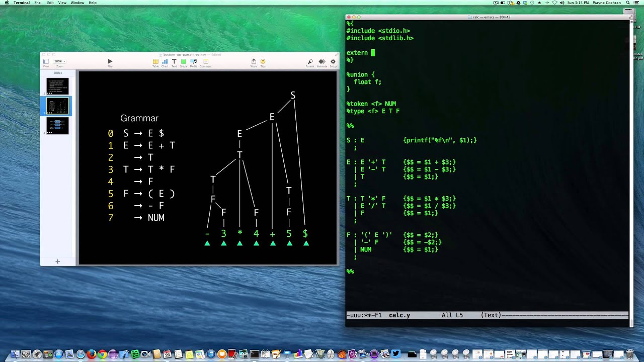Open the View menu in menu bar

62,3
